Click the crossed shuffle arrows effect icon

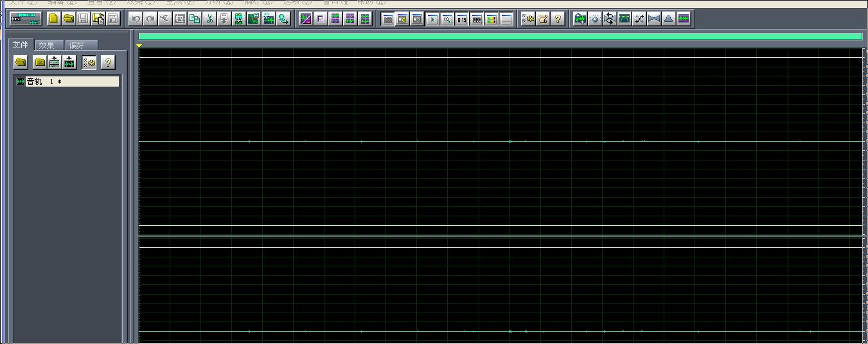[x=639, y=19]
